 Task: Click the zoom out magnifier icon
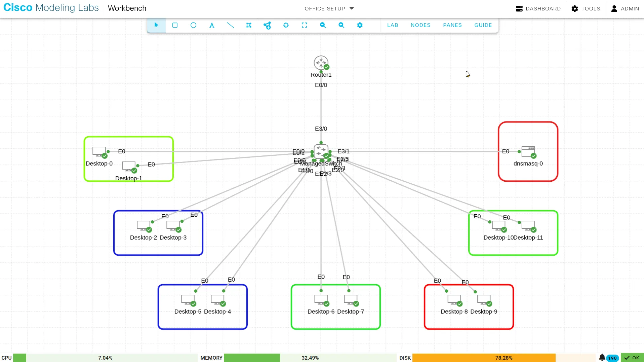[x=323, y=25]
